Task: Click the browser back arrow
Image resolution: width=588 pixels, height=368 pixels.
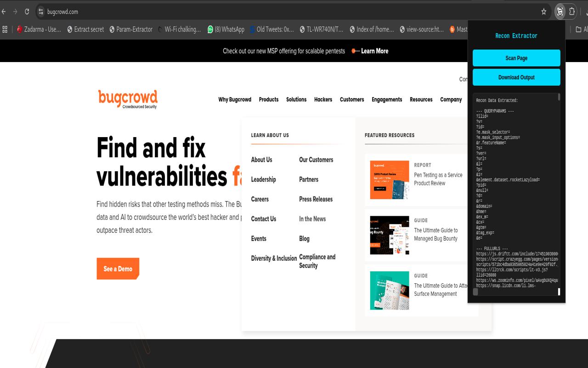Action: [4, 11]
